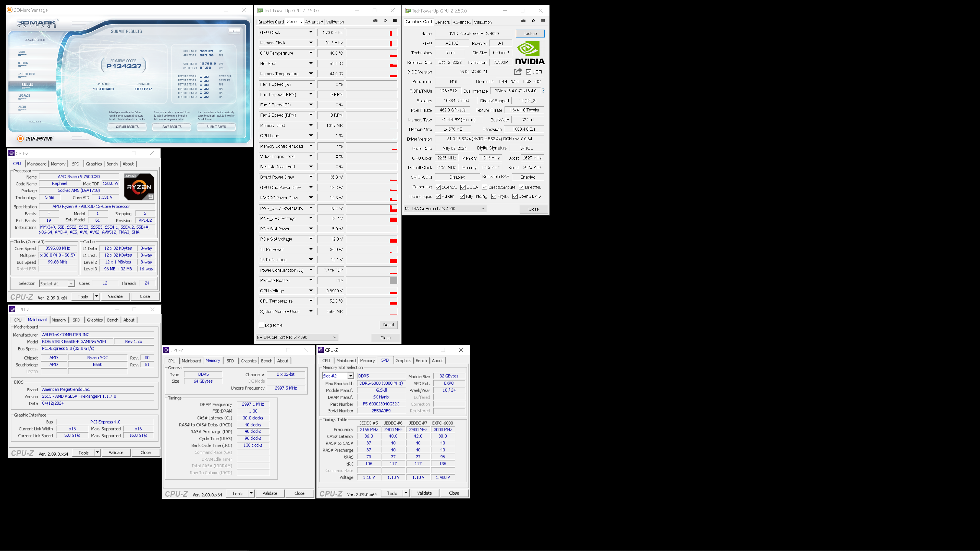
Task: Click the 3DMark Vantage title bar icon
Action: tap(9, 10)
